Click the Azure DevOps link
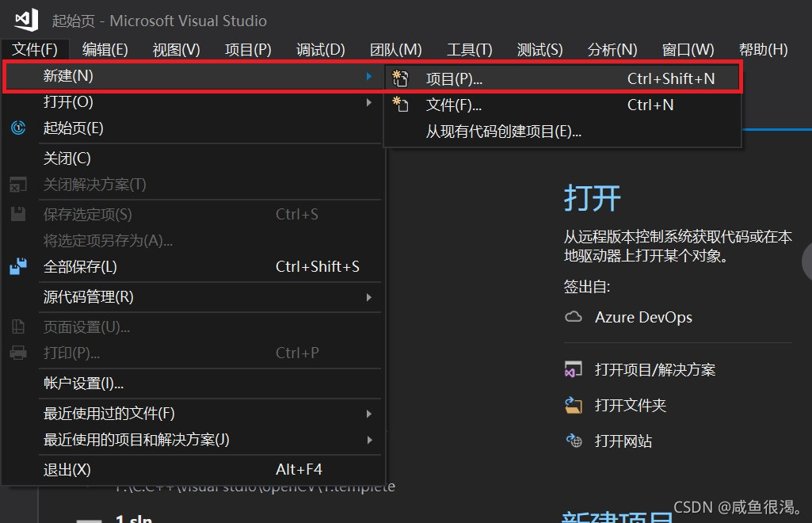812x523 pixels. click(x=644, y=317)
